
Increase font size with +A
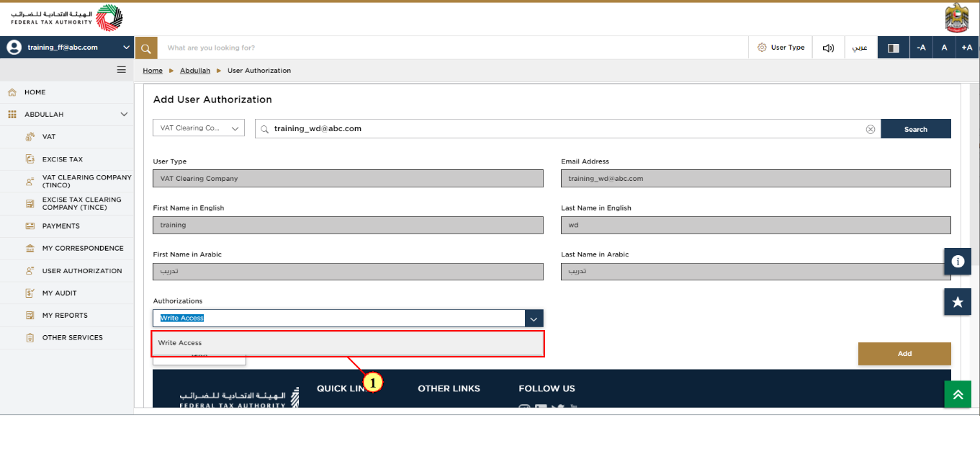coord(967,48)
